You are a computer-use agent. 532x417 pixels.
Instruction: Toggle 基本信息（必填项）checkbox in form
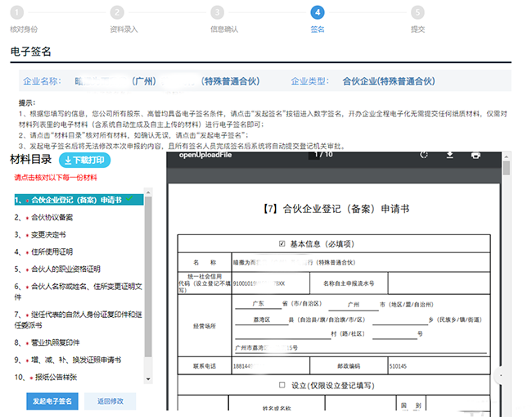pyautogui.click(x=282, y=244)
